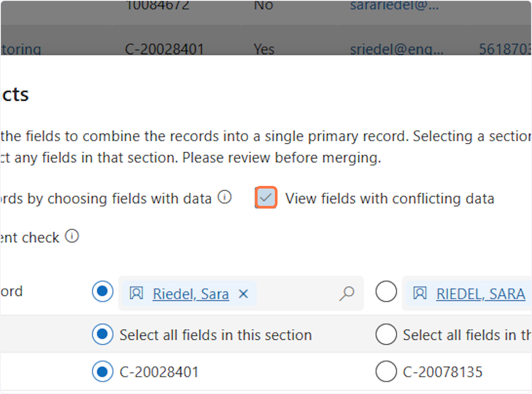Select "Riedel, Sara" as the primary record
The width and height of the screenshot is (532, 394).
(x=102, y=292)
